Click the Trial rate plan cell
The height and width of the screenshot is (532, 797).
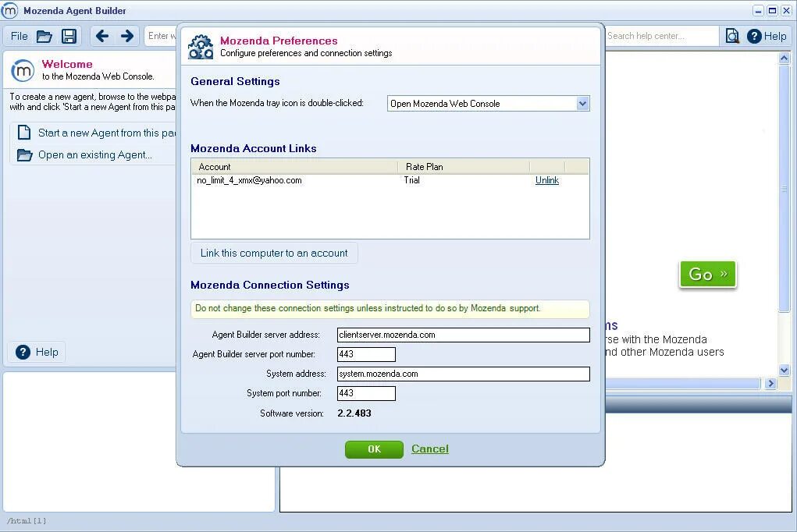411,180
